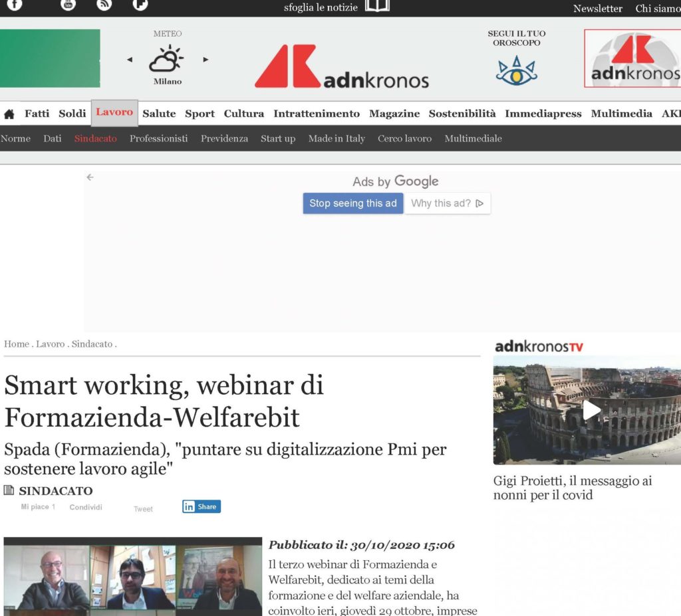Open the Fatti section
The width and height of the screenshot is (681, 616).
coord(37,114)
